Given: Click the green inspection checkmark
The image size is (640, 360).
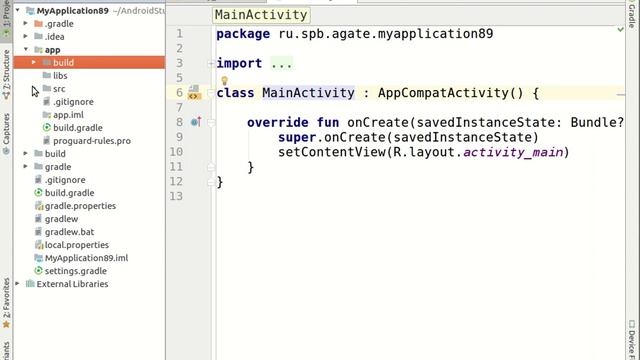Looking at the screenshot, I should (x=620, y=30).
